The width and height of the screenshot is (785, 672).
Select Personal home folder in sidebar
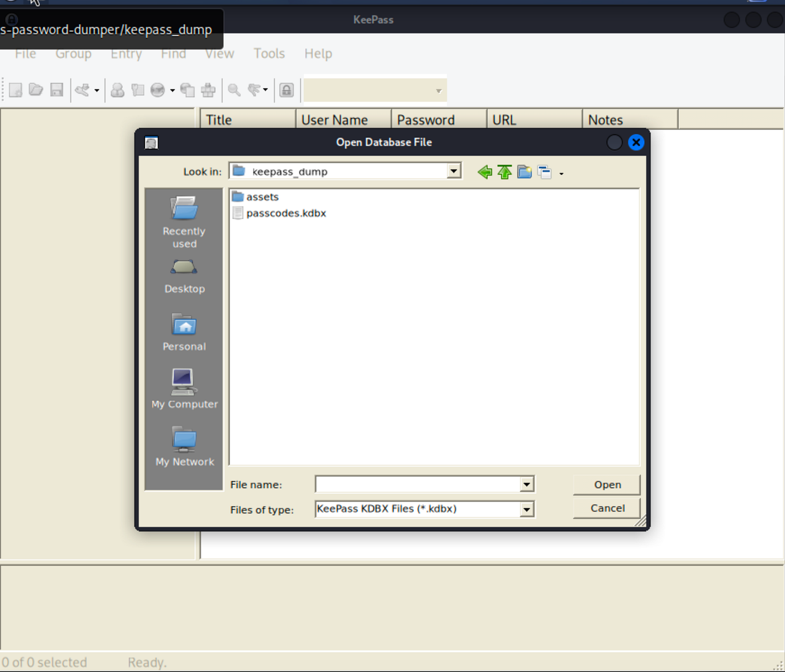click(x=184, y=332)
